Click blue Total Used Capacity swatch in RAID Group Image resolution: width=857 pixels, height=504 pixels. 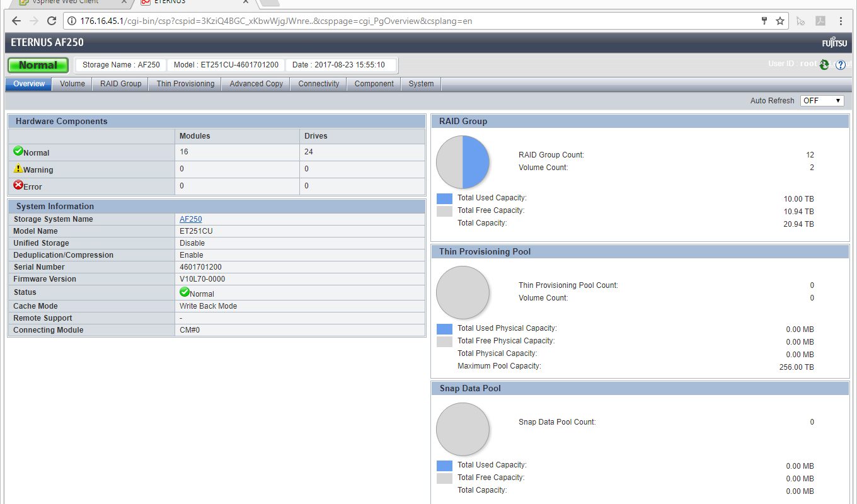(444, 198)
